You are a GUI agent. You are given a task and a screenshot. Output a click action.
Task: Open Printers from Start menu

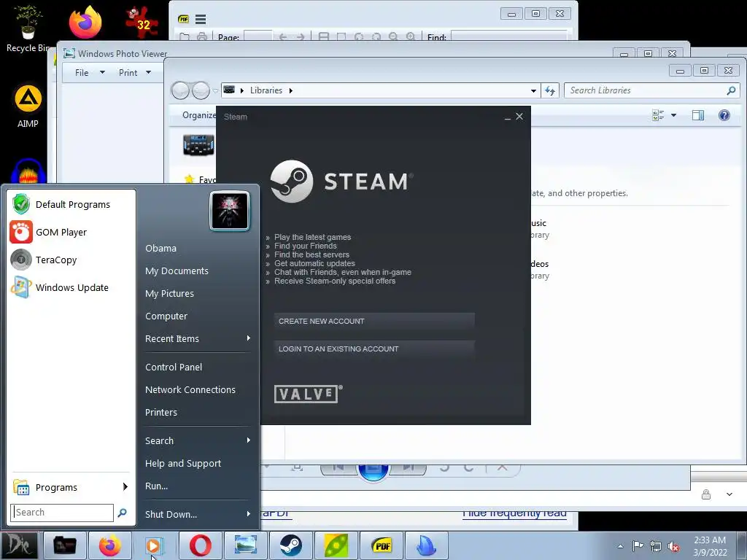pyautogui.click(x=160, y=413)
